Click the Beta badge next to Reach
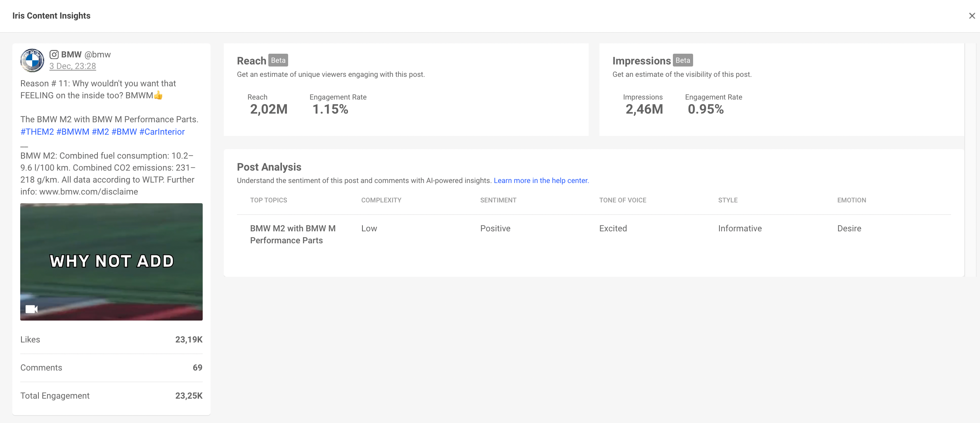 tap(278, 60)
